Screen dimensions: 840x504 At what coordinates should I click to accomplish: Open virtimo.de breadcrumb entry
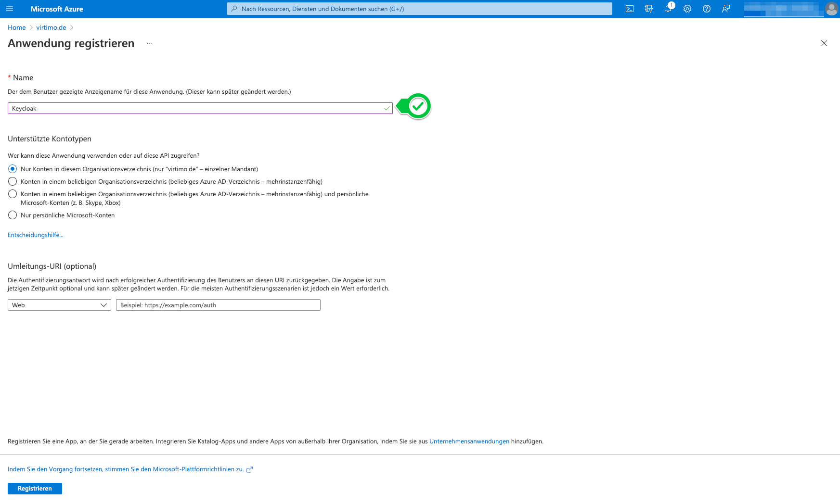(x=52, y=27)
